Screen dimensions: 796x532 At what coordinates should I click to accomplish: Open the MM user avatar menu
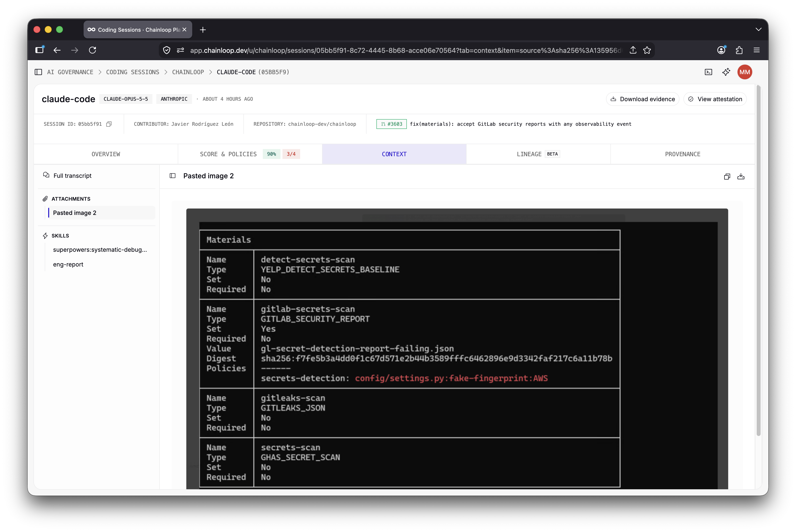744,72
